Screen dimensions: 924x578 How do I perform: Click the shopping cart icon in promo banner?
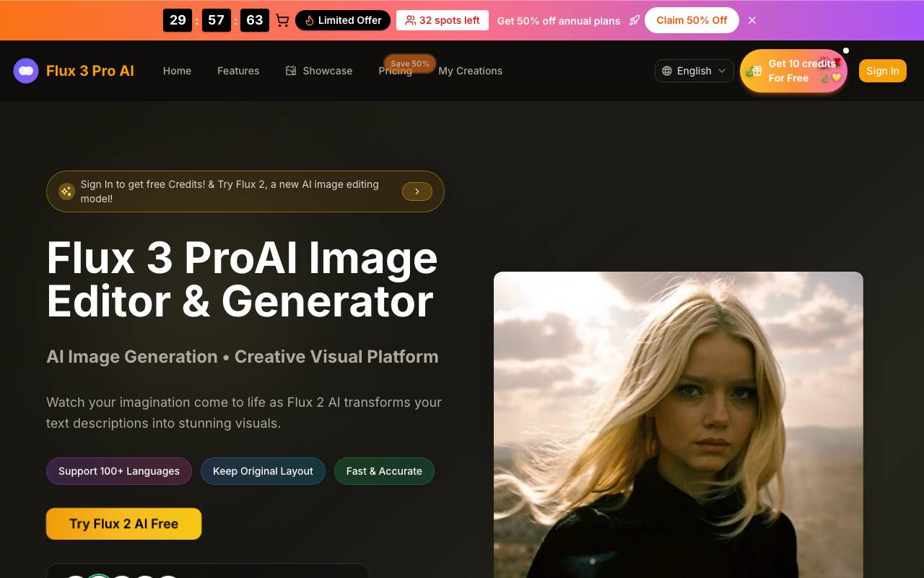coord(282,20)
